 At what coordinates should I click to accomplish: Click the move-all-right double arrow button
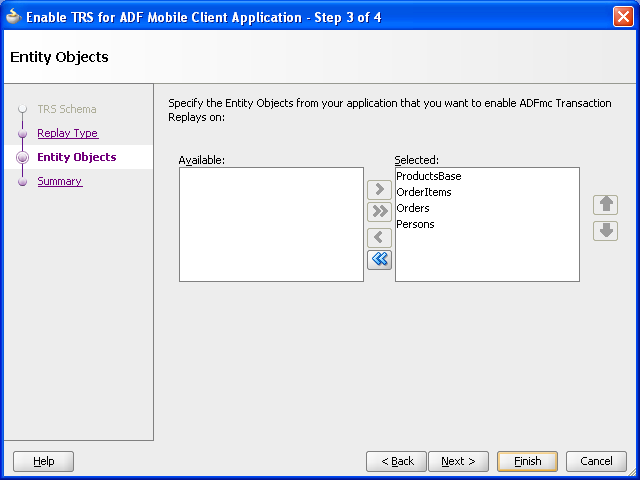(379, 212)
